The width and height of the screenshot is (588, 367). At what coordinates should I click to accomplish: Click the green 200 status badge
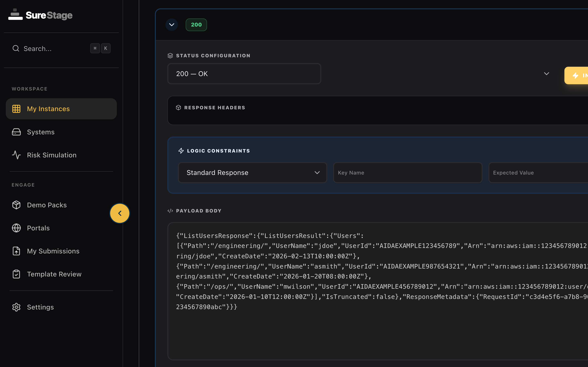[196, 24]
